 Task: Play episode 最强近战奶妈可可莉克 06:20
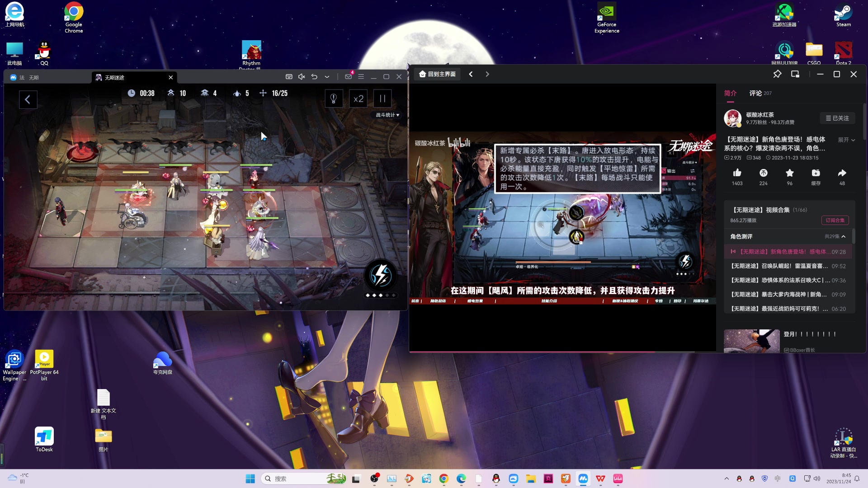788,309
